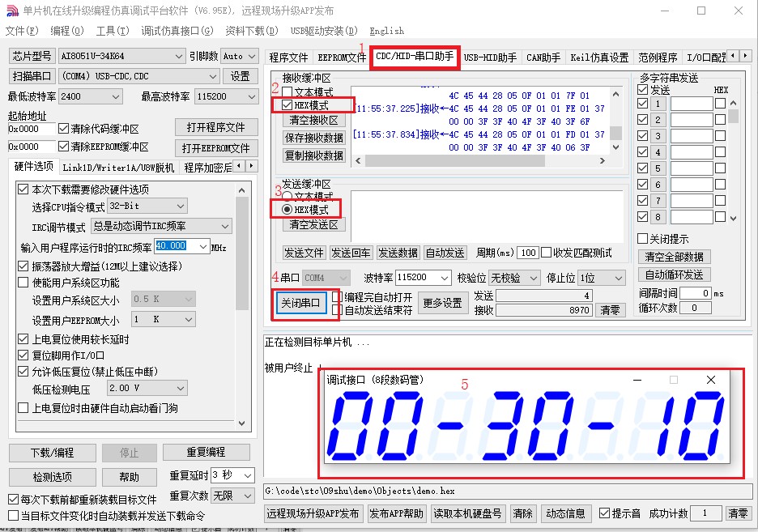
Task: Click the 扫描串口 button
Action: click(x=32, y=76)
